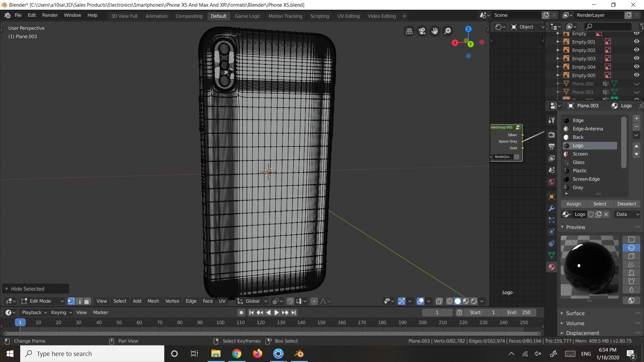Image resolution: width=644 pixels, height=362 pixels.
Task: Switch to camera view icon
Action: coord(422,31)
